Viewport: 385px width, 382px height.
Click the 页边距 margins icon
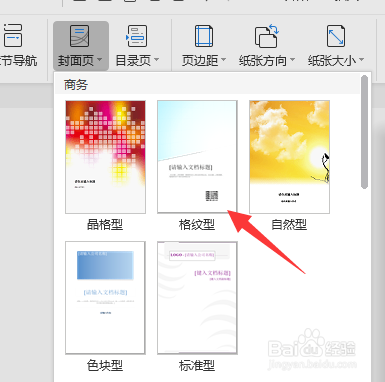(204, 36)
